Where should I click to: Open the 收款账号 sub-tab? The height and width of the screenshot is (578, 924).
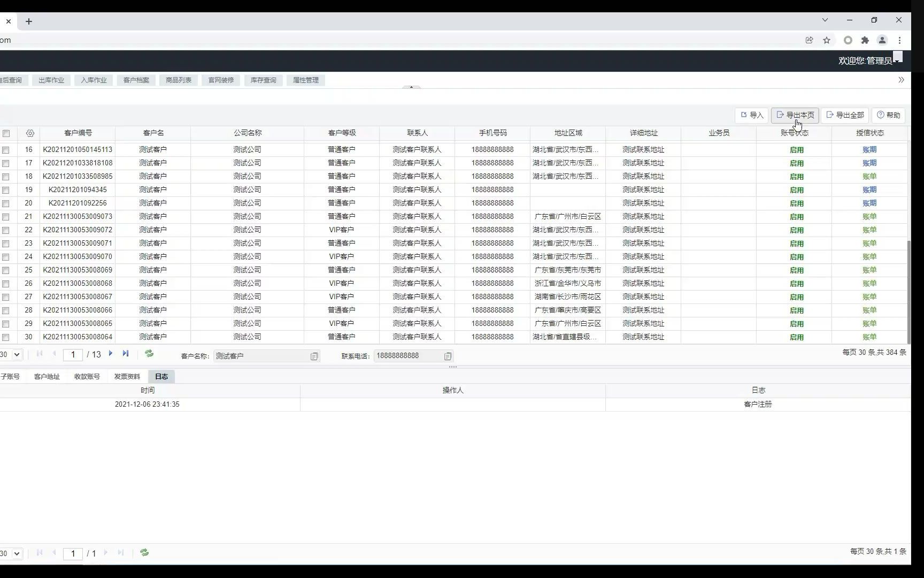pyautogui.click(x=87, y=377)
